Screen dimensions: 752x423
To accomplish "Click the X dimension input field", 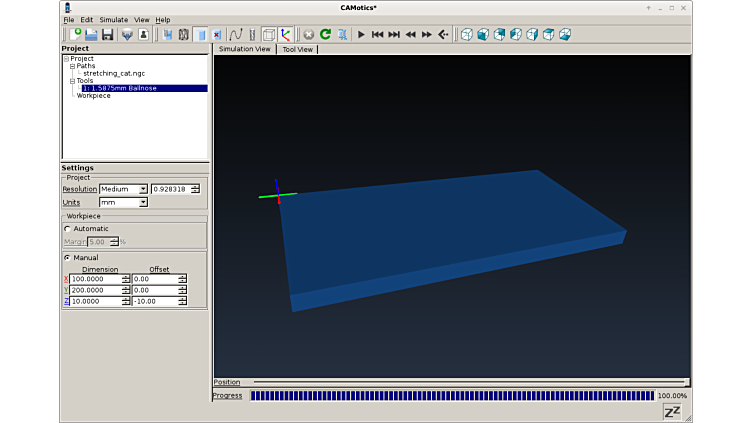I will (96, 279).
